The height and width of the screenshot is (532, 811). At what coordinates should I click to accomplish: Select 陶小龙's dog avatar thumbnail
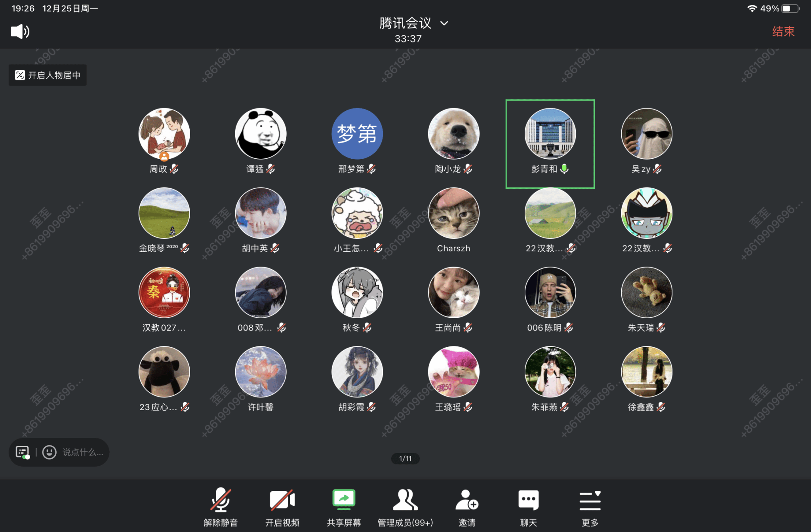[x=453, y=134]
